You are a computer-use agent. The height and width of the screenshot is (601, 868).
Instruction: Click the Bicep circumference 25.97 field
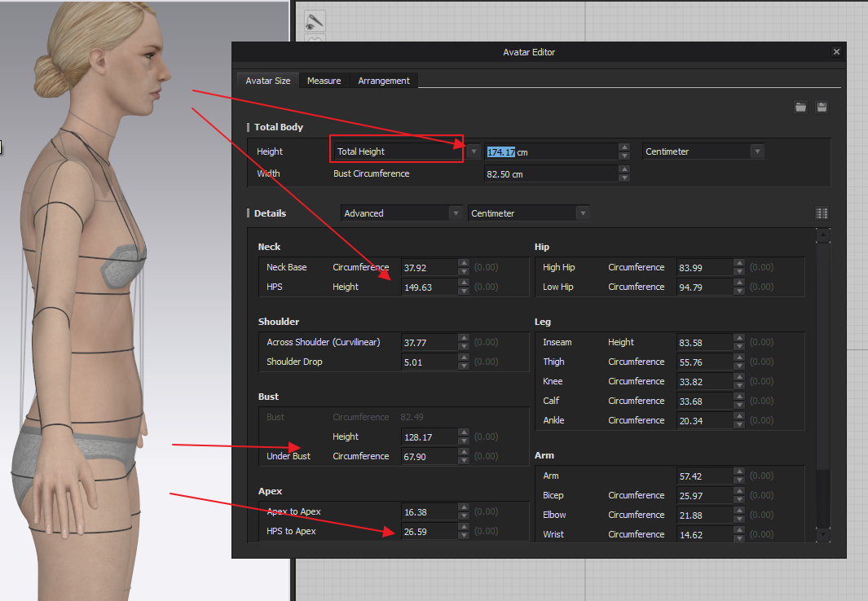tap(705, 495)
